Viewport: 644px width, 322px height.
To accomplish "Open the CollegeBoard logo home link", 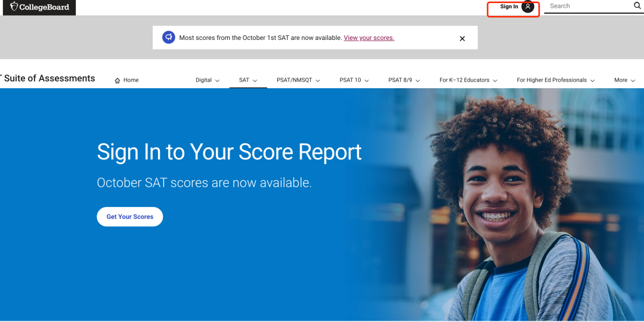I will coord(39,7).
